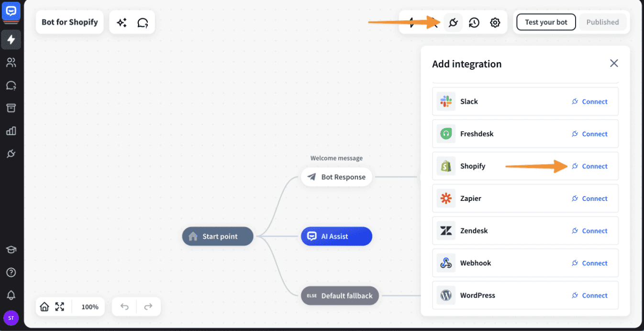Connect the Webhook integration
644x331 pixels.
(589, 263)
